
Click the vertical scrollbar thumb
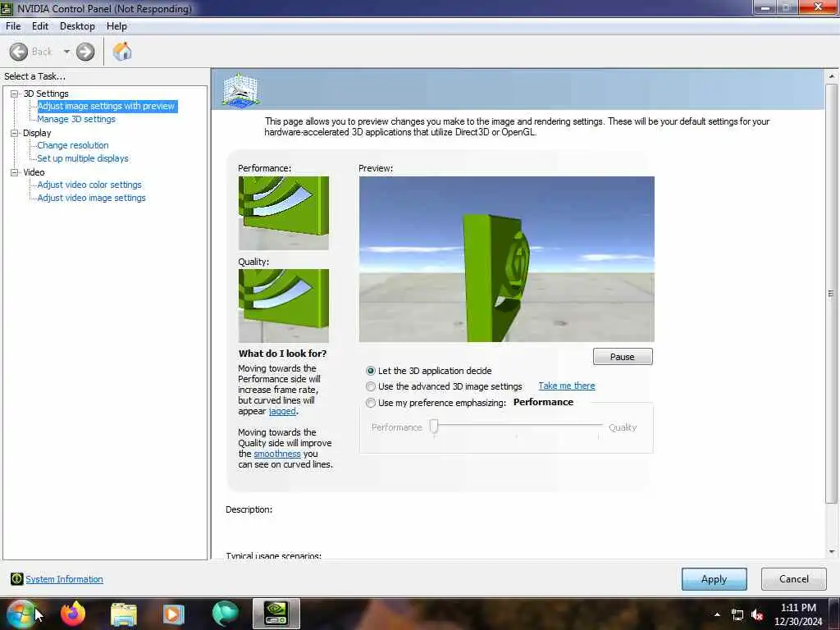point(832,294)
